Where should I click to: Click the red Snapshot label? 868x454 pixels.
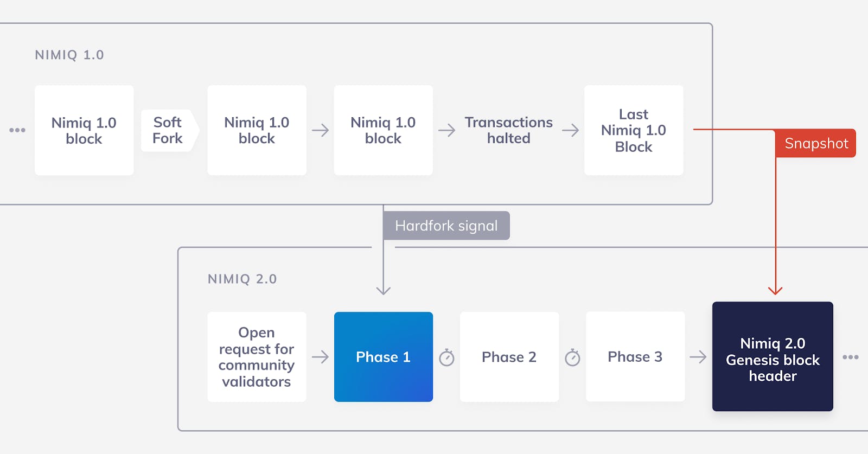click(816, 143)
